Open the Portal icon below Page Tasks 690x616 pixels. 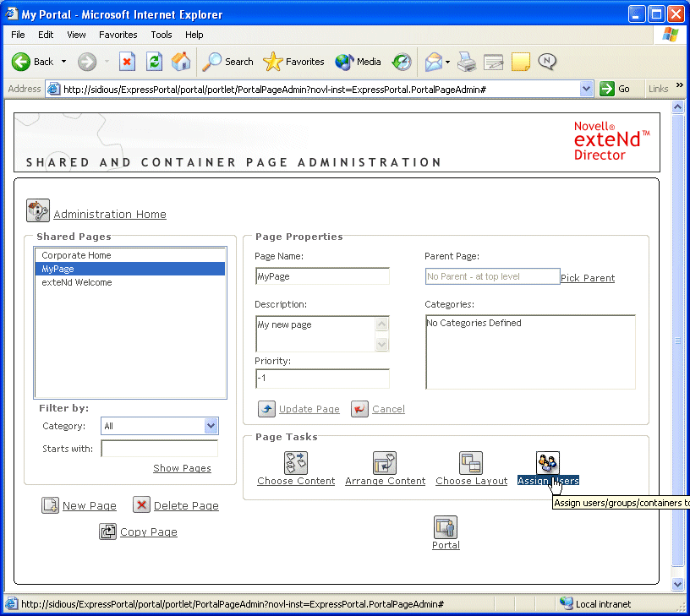446,527
